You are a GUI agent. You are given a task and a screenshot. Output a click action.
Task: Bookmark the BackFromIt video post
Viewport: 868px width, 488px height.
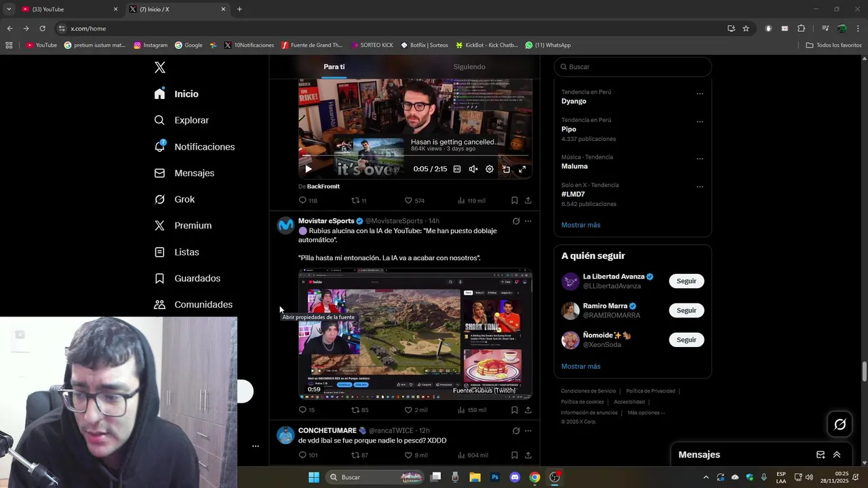pyautogui.click(x=514, y=201)
